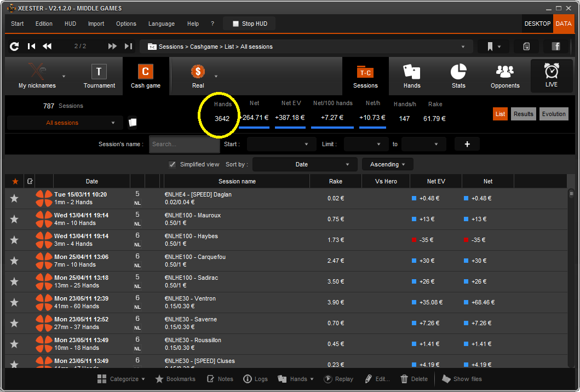
Task: Toggle the Simplified view checkbox
Action: click(172, 164)
